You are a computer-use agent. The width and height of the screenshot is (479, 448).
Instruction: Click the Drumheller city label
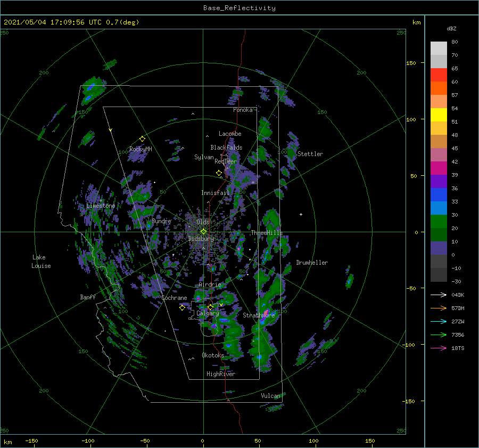tap(312, 263)
